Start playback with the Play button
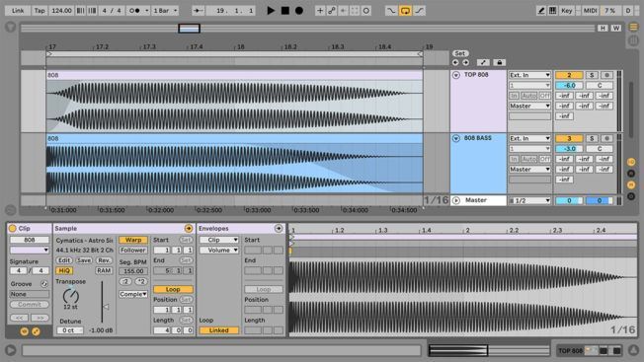This screenshot has width=644, height=362. 271,11
